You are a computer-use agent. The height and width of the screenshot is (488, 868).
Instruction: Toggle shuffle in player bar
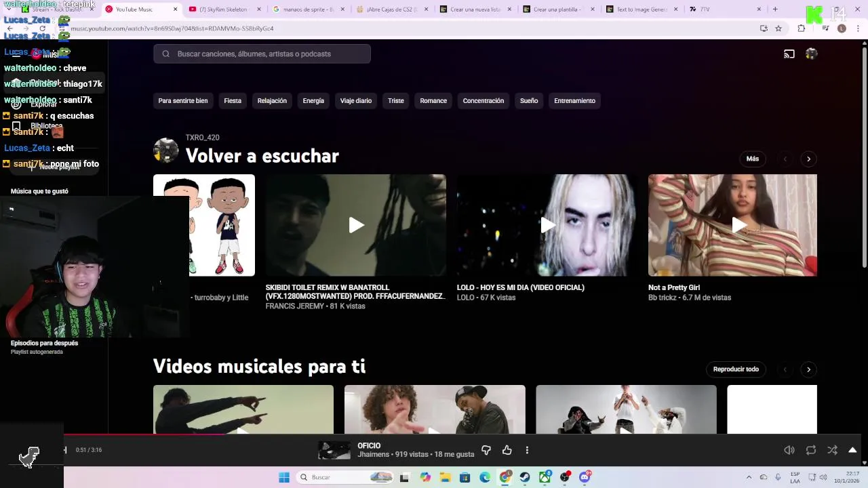tap(832, 450)
